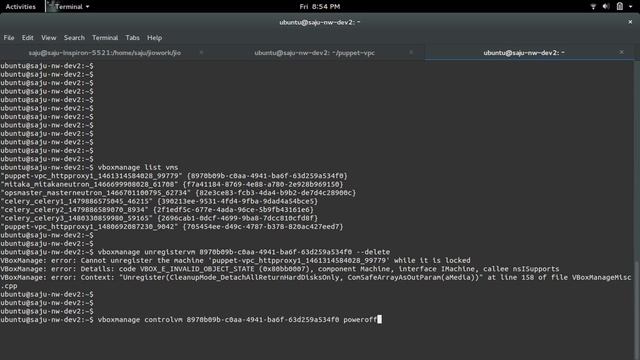
Task: Switch to the ~/puppet-vpc tab
Action: click(314, 53)
